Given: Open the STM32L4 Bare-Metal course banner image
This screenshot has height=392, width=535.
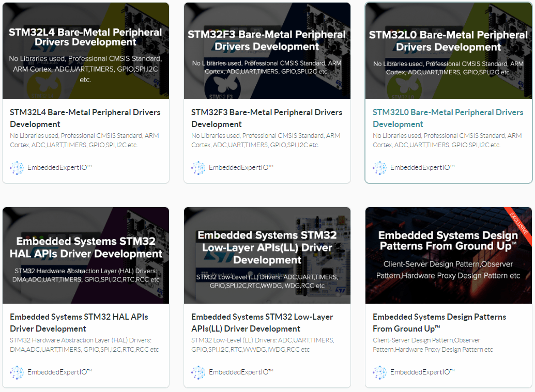Looking at the screenshot, I should point(86,51).
